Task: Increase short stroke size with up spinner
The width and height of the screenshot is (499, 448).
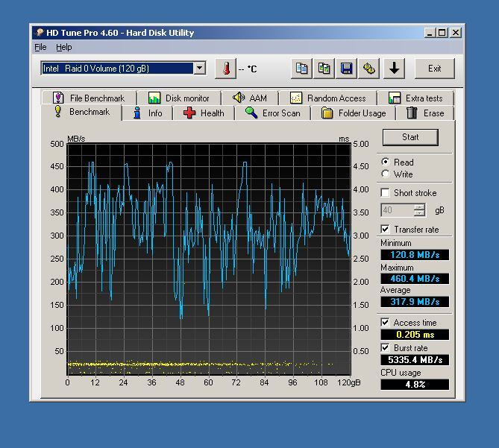Action: coord(419,207)
